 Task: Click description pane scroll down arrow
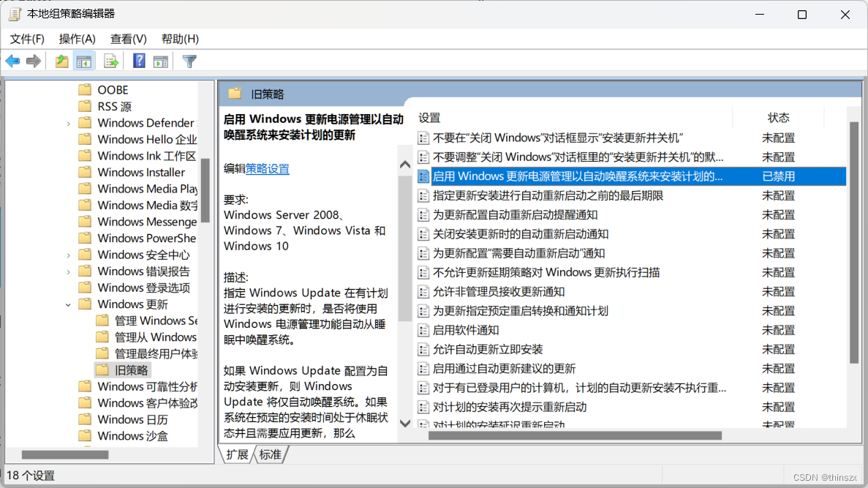tap(405, 423)
